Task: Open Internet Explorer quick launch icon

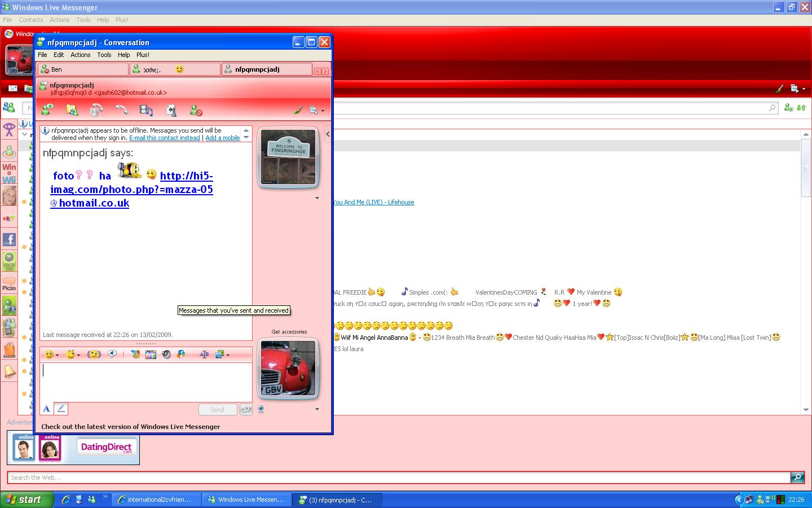Action: click(x=66, y=500)
